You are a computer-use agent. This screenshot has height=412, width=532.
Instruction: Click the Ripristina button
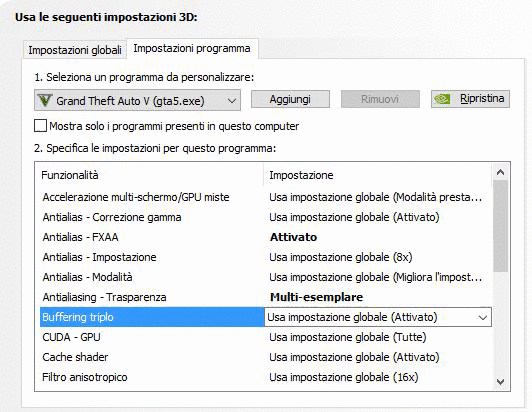coord(470,99)
